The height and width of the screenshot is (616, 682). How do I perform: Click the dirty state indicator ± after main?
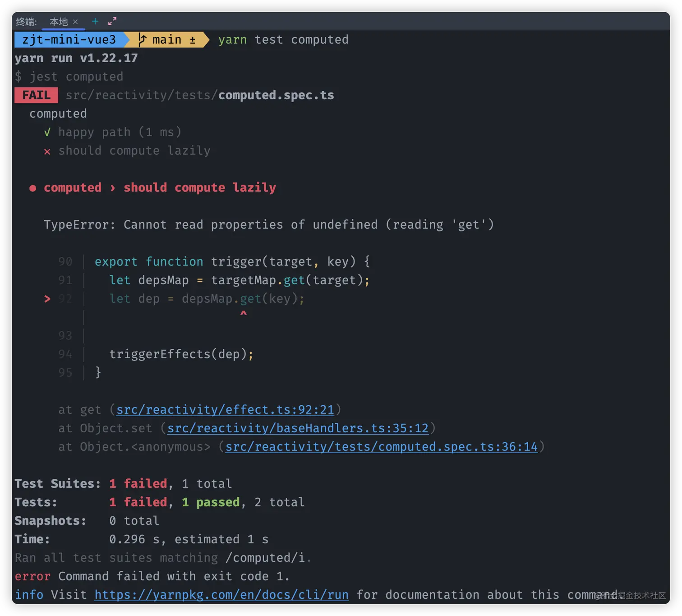point(193,40)
